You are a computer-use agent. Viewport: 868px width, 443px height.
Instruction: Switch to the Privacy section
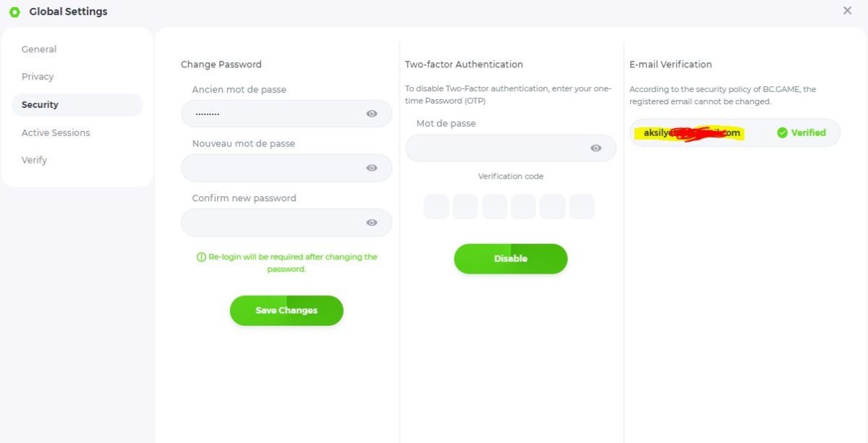tap(38, 77)
